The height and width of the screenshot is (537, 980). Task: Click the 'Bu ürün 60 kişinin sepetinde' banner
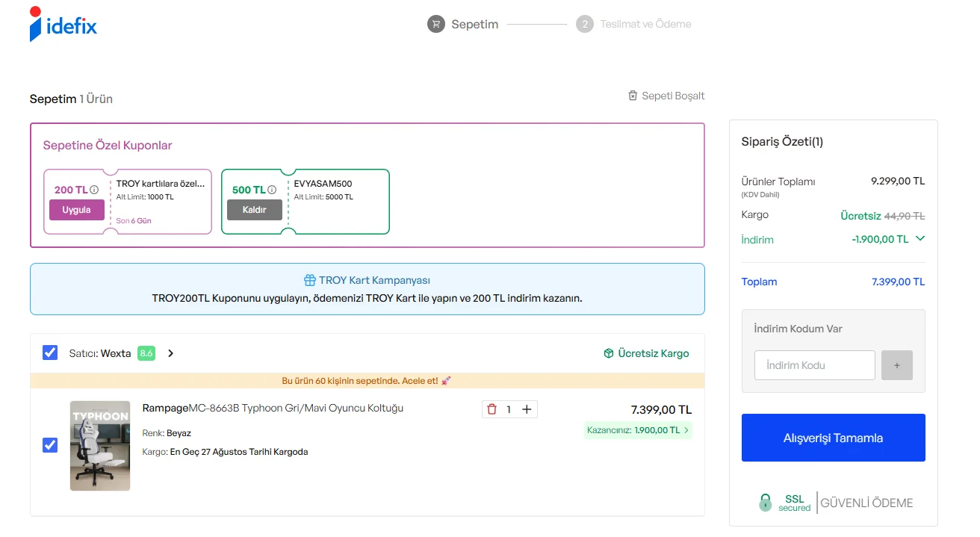click(367, 381)
